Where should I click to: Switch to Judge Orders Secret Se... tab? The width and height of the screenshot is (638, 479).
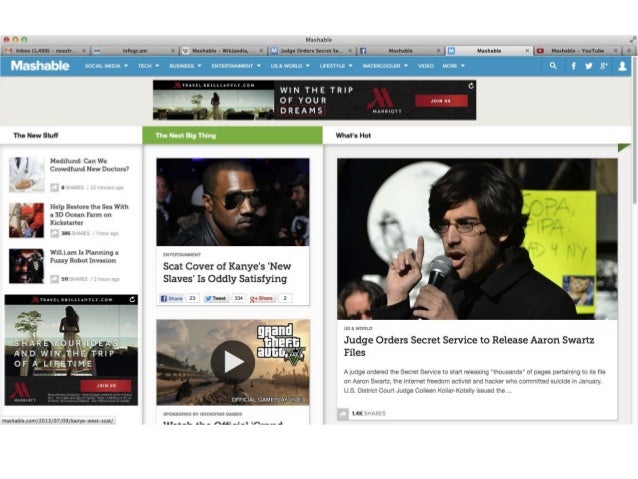click(x=312, y=51)
